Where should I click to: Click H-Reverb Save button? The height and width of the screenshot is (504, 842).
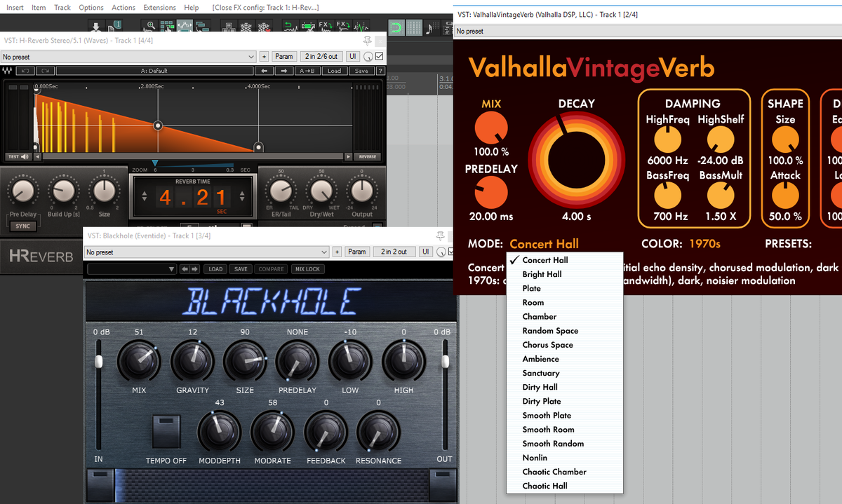point(361,71)
